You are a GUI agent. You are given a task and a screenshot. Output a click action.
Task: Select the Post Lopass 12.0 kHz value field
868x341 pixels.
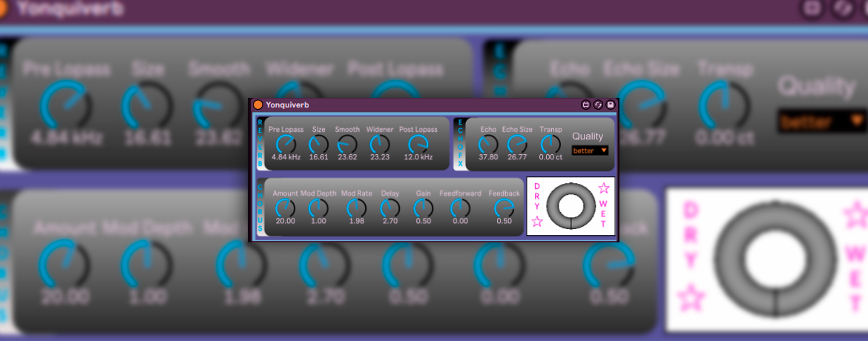pyautogui.click(x=418, y=157)
